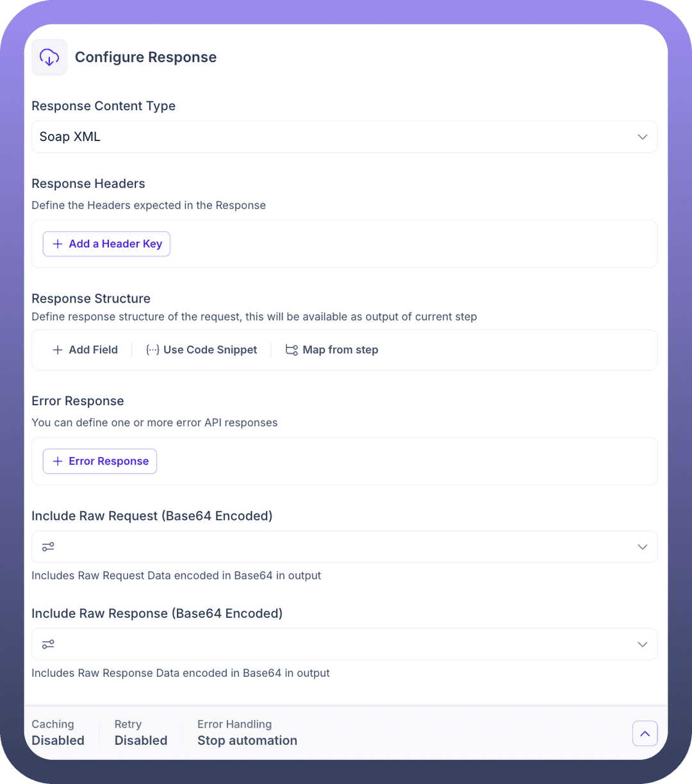Choose Use Code Snippet option

pyautogui.click(x=210, y=350)
